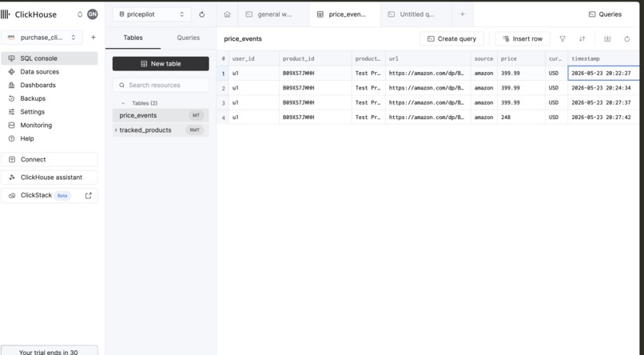The image size is (644, 355).
Task: Click the user_id column header
Action: tap(254, 58)
